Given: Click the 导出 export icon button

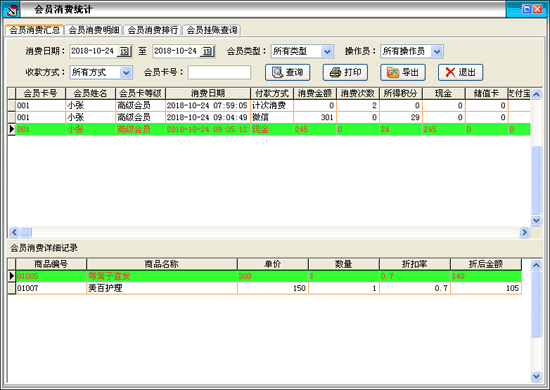Looking at the screenshot, I should [403, 72].
